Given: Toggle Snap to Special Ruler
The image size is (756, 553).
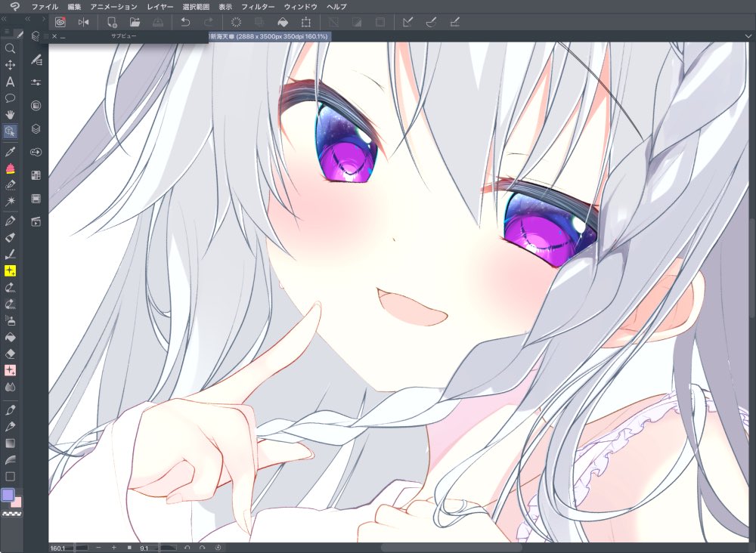Looking at the screenshot, I should click(x=431, y=22).
